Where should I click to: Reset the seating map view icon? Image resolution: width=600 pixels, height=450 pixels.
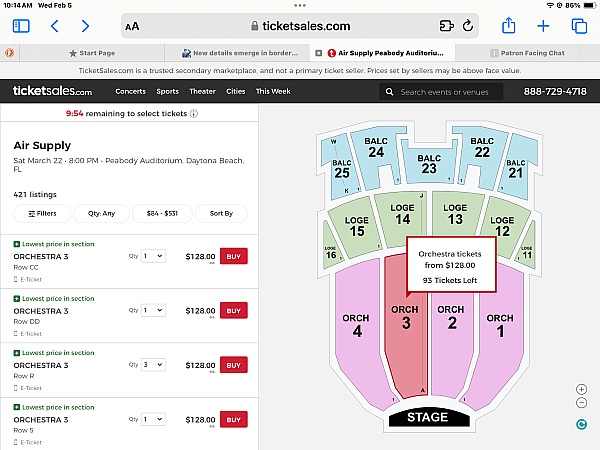click(581, 424)
